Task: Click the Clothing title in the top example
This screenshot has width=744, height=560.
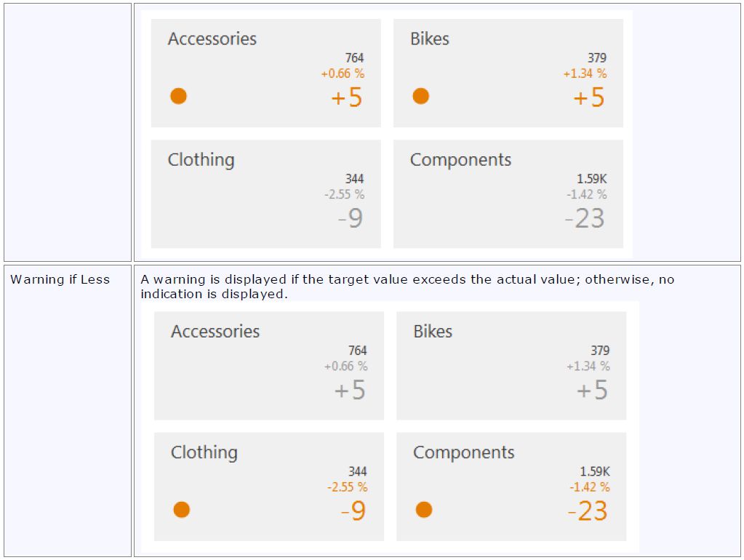Action: [201, 160]
